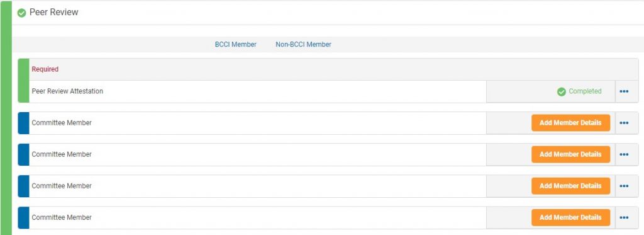Open the ellipsis menu for third Committee Member
The image size is (644, 235).
tap(624, 186)
